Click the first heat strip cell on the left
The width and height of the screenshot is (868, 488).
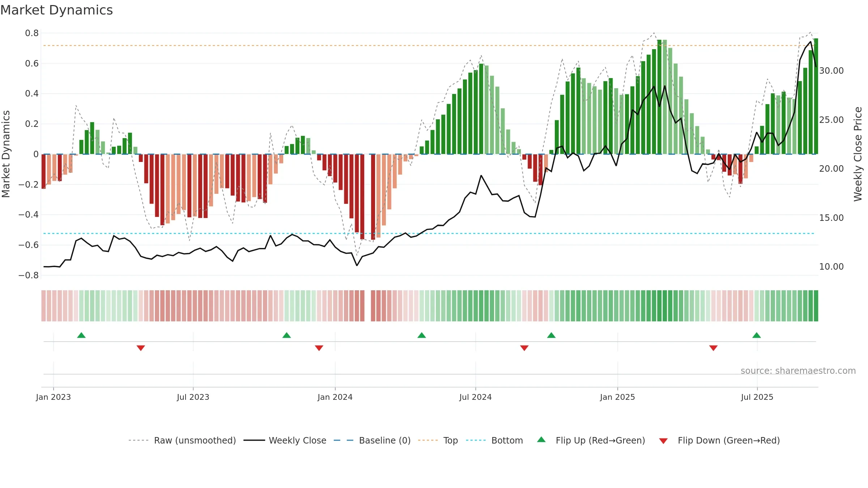43,306
